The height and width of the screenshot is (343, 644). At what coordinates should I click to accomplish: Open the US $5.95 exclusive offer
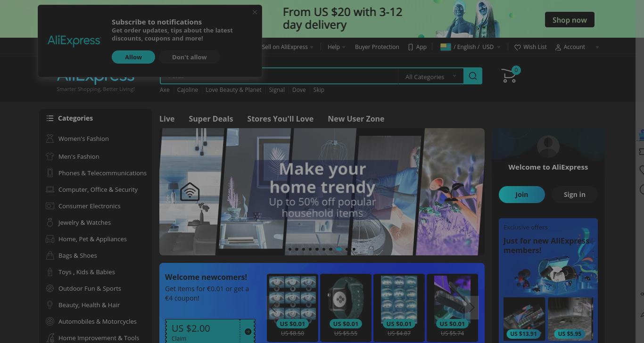point(570,319)
